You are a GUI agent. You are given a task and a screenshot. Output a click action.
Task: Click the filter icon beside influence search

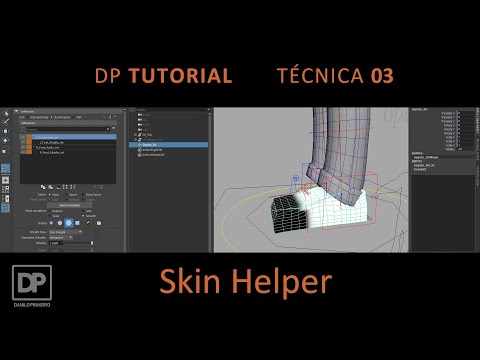pyautogui.click(x=114, y=129)
